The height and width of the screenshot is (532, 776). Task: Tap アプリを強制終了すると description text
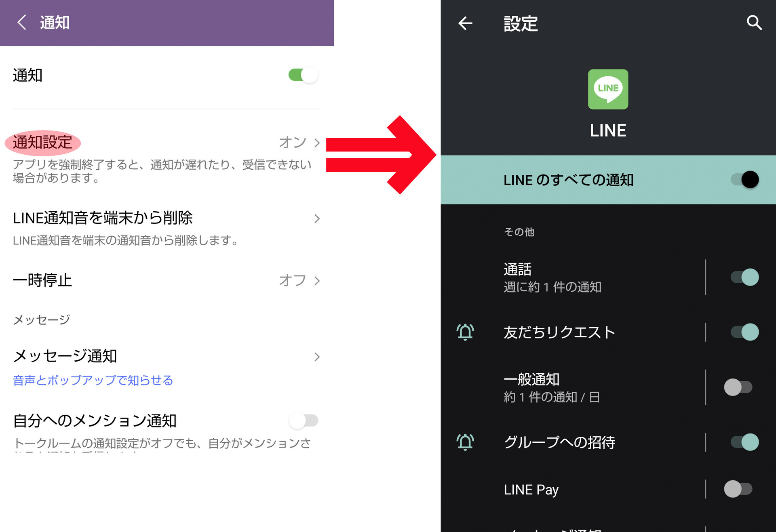pyautogui.click(x=162, y=171)
